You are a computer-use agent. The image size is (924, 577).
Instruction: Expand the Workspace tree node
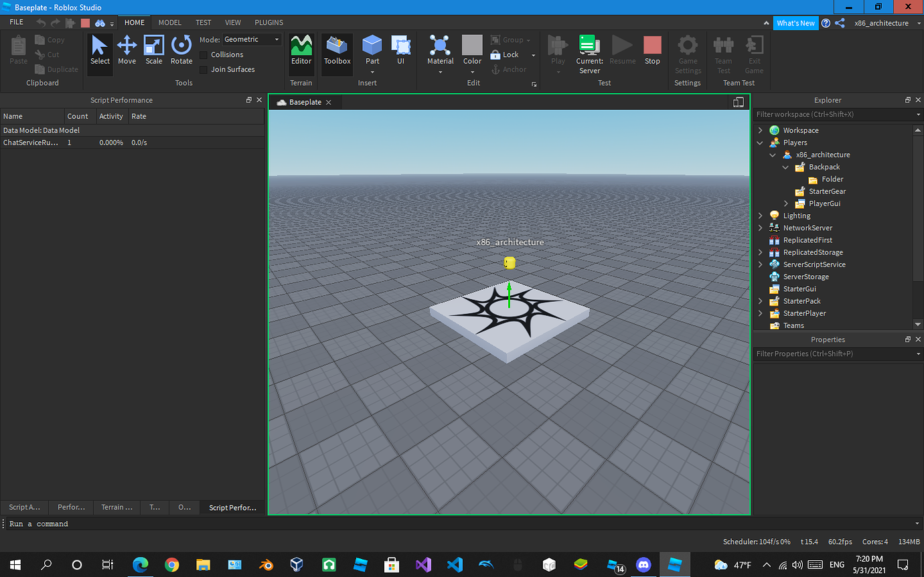760,131
